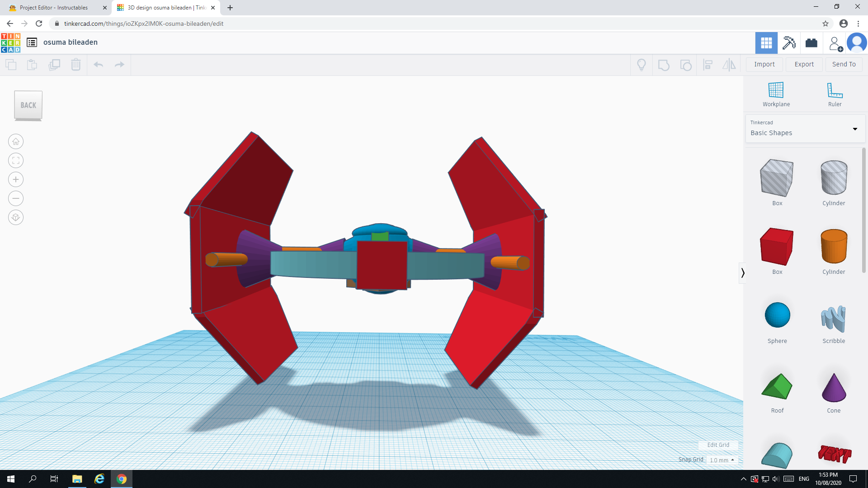Select the orange Cylinder shape
868x488 pixels.
[x=834, y=247]
